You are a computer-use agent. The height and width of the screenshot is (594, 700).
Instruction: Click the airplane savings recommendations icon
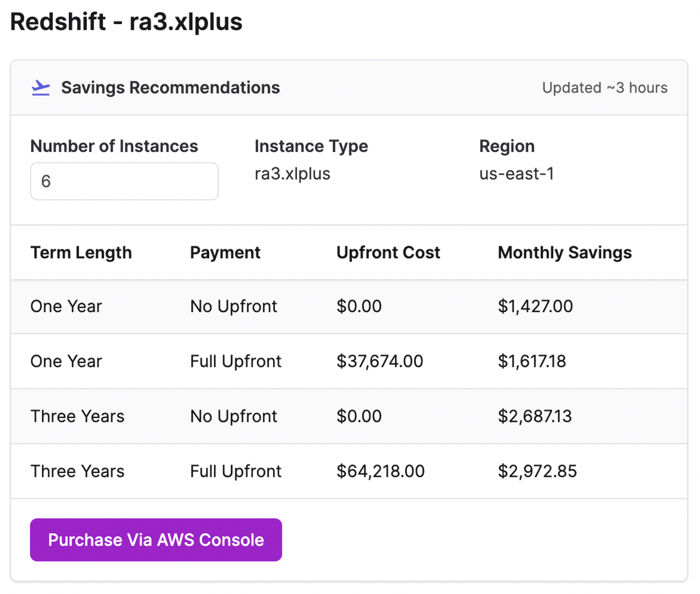tap(40, 88)
